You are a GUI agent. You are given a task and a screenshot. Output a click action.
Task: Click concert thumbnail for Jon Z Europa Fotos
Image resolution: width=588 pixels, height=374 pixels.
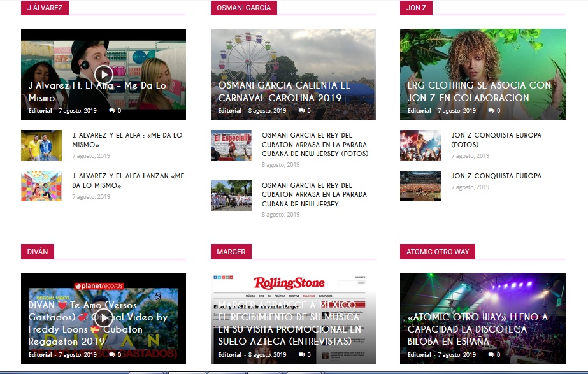coord(420,145)
